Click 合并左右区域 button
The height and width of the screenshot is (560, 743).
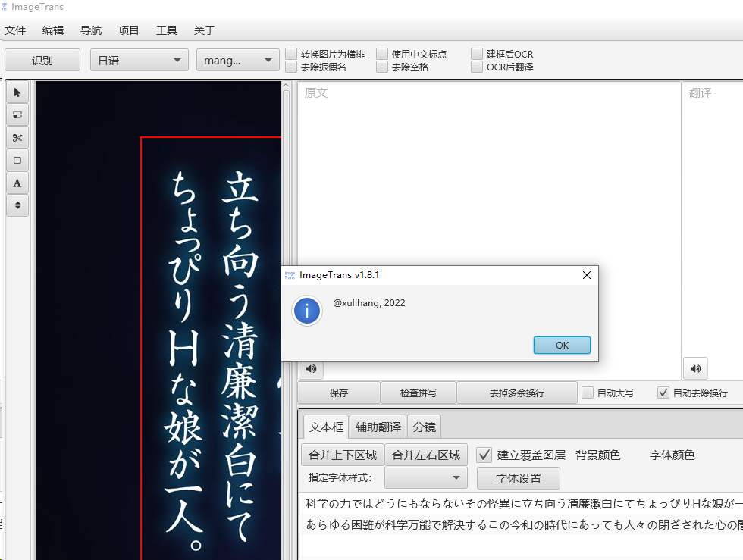tap(426, 455)
